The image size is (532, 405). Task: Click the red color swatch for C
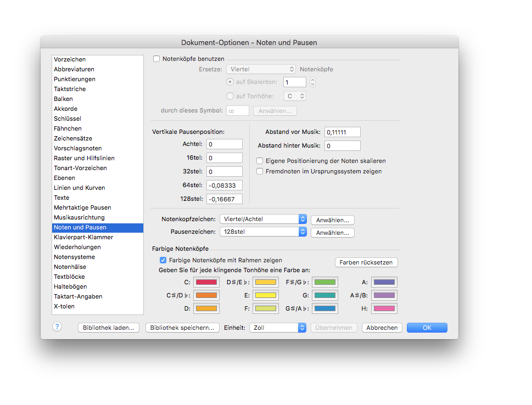(x=206, y=282)
